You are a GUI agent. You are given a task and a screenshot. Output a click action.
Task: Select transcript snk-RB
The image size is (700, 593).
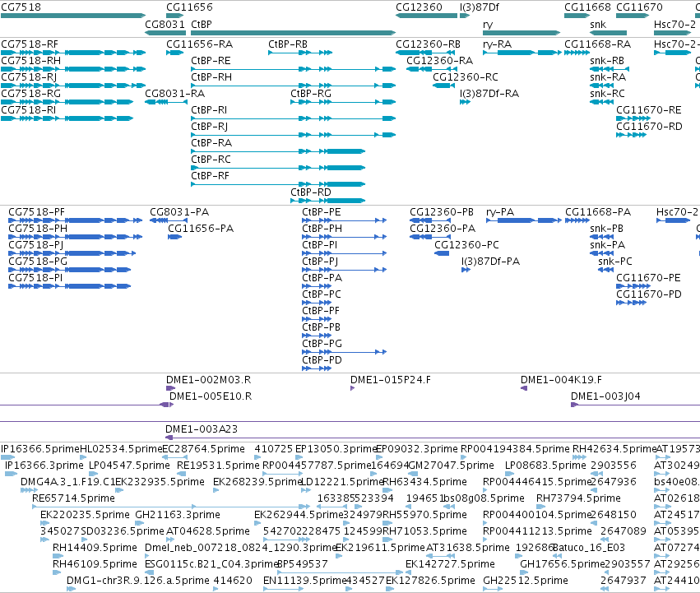tap(610, 69)
